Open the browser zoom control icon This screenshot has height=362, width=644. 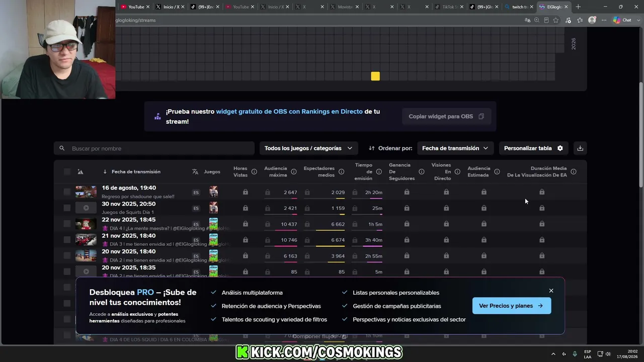pyautogui.click(x=537, y=20)
